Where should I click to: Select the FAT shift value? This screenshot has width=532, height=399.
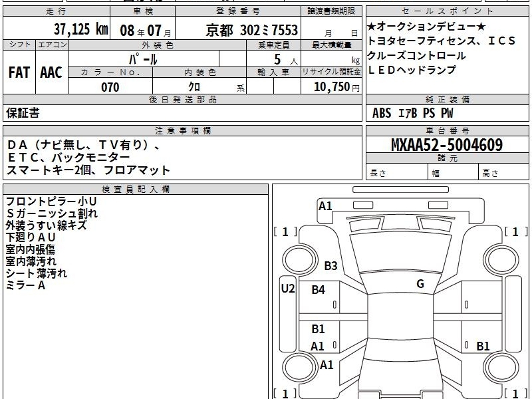click(19, 72)
